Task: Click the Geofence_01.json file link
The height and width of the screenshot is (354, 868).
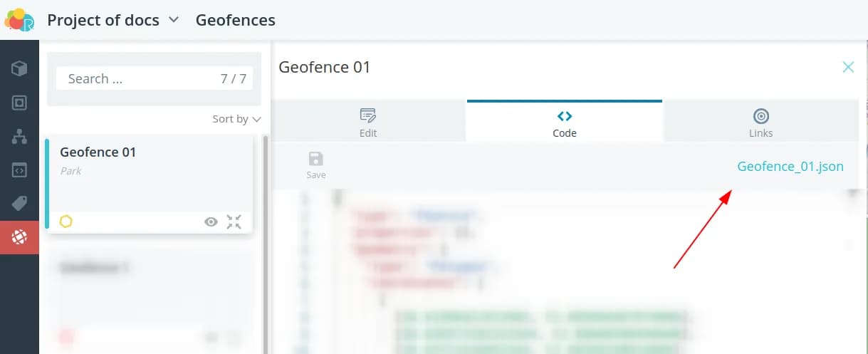Action: pos(790,167)
